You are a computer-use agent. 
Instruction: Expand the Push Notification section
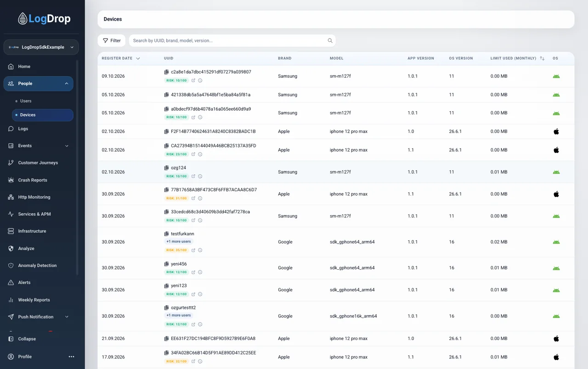67,317
